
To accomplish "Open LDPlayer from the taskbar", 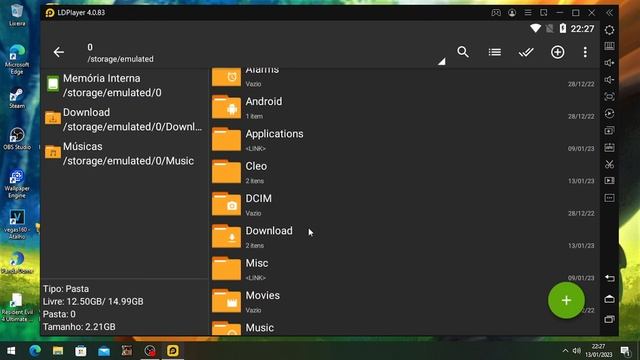I will (x=173, y=351).
